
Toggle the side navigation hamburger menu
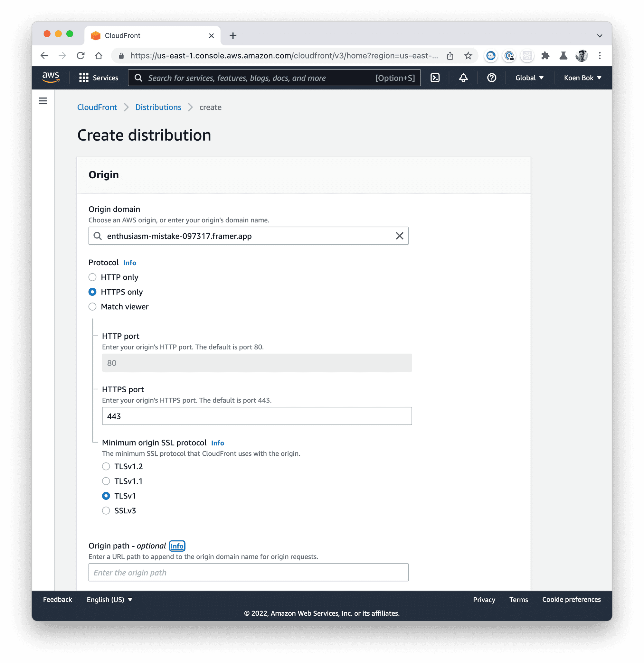[x=43, y=101]
